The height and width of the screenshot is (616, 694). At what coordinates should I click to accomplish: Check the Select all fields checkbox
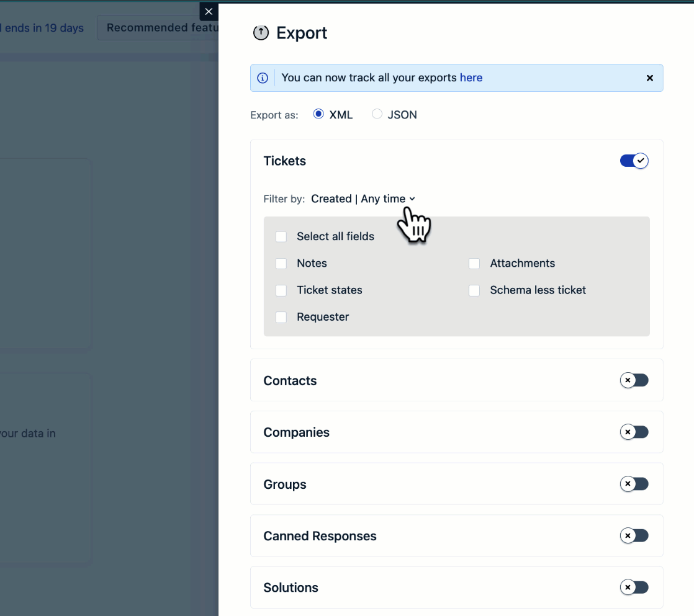[281, 237]
